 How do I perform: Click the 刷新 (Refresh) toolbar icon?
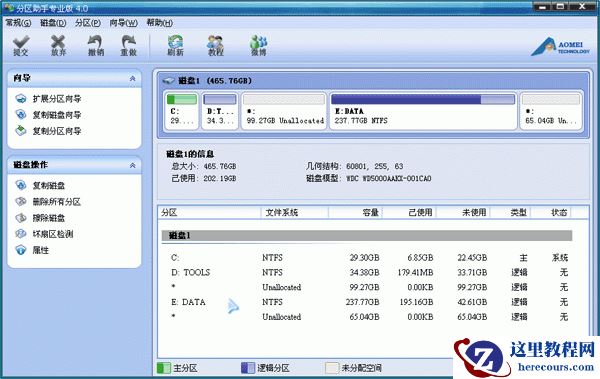[x=175, y=46]
